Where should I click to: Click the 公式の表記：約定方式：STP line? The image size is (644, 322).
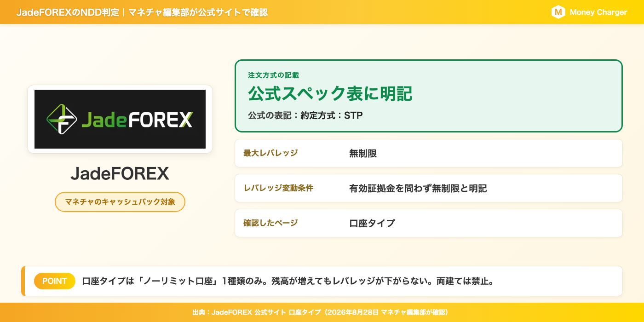point(305,115)
